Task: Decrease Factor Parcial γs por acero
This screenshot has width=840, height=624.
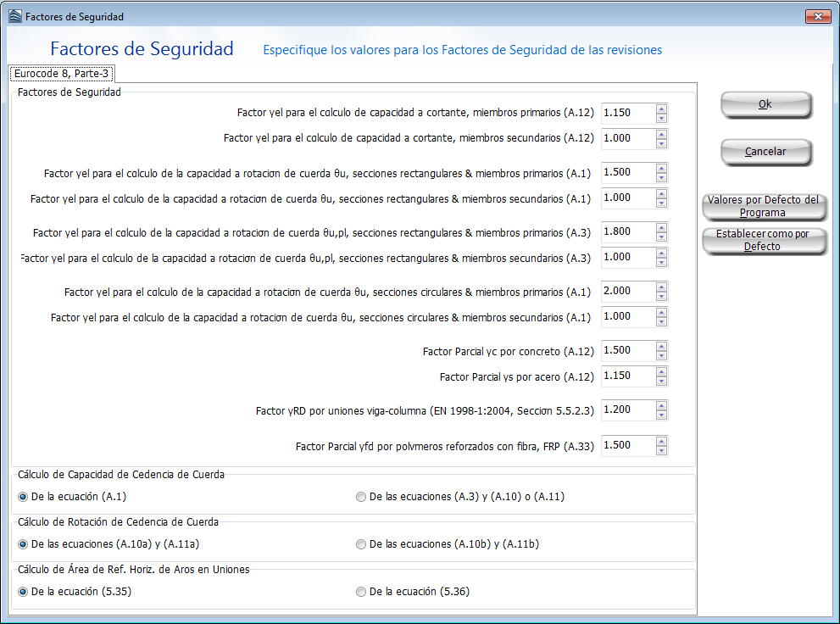Action: (x=661, y=381)
